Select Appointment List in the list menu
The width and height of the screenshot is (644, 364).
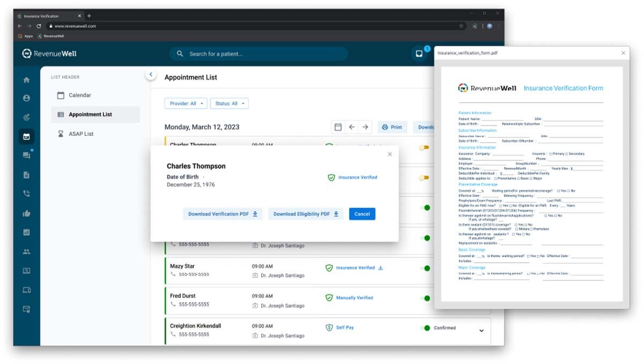(96, 114)
